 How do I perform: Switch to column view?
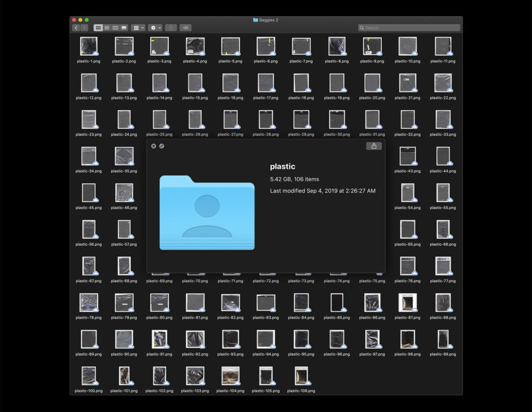click(x=115, y=28)
